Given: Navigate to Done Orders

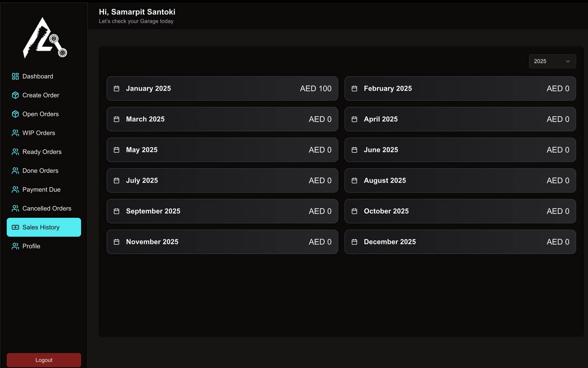Looking at the screenshot, I should coord(40,171).
